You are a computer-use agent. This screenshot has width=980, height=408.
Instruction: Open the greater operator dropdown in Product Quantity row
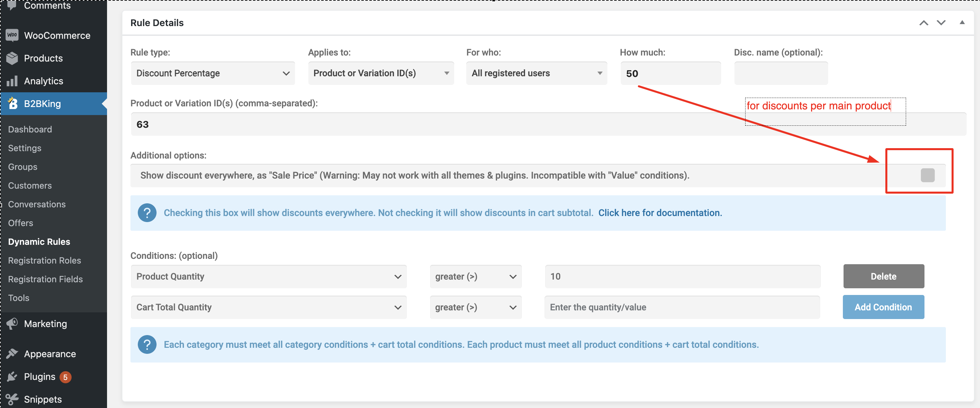476,277
